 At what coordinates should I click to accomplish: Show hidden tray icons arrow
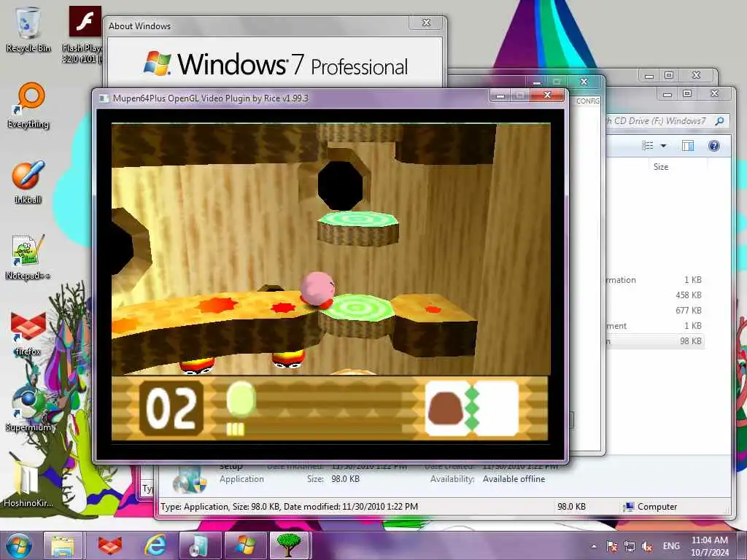pyautogui.click(x=594, y=546)
